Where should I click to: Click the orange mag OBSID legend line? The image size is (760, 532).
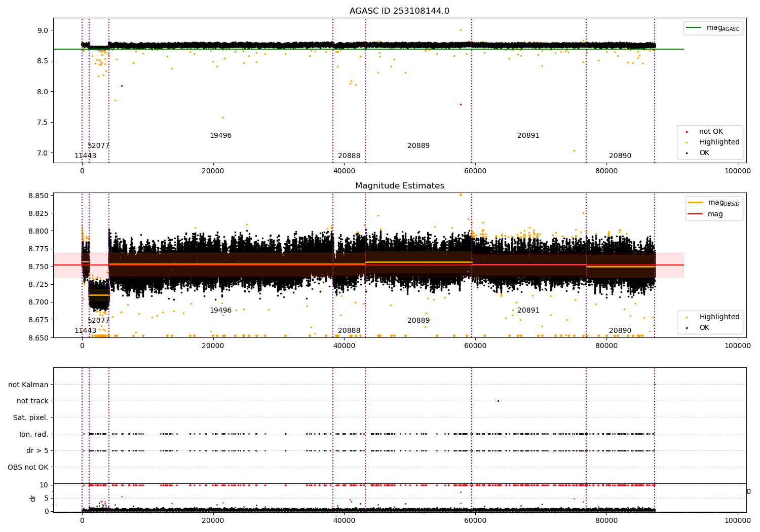(695, 203)
